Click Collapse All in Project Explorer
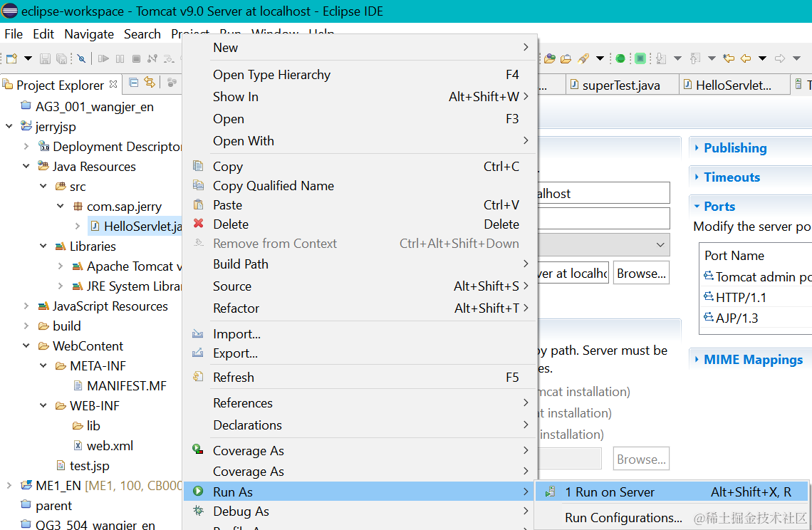812x530 pixels. [x=134, y=83]
